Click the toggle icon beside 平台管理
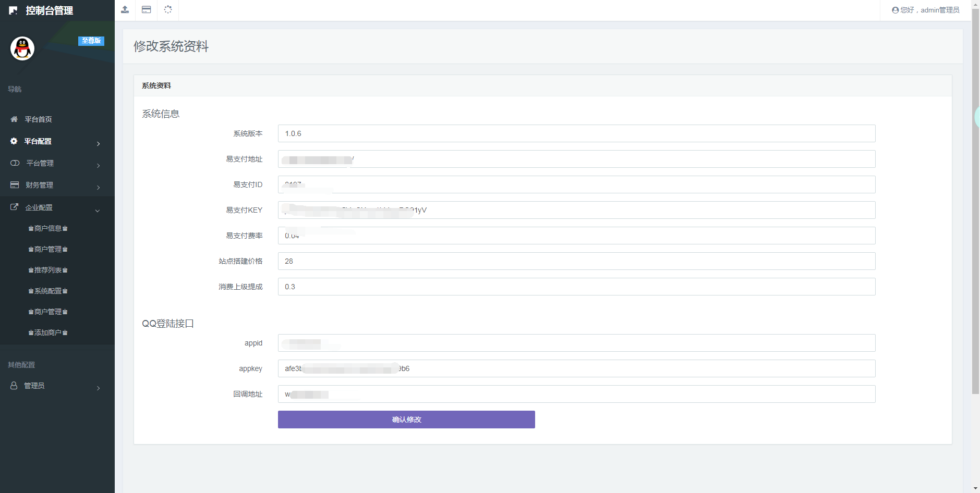Viewport: 980px width, 493px height. tap(15, 163)
